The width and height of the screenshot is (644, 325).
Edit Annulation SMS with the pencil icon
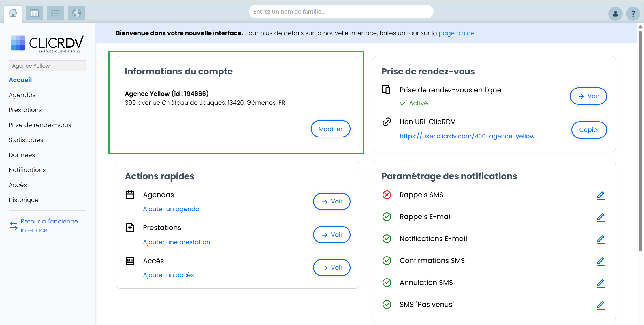601,283
